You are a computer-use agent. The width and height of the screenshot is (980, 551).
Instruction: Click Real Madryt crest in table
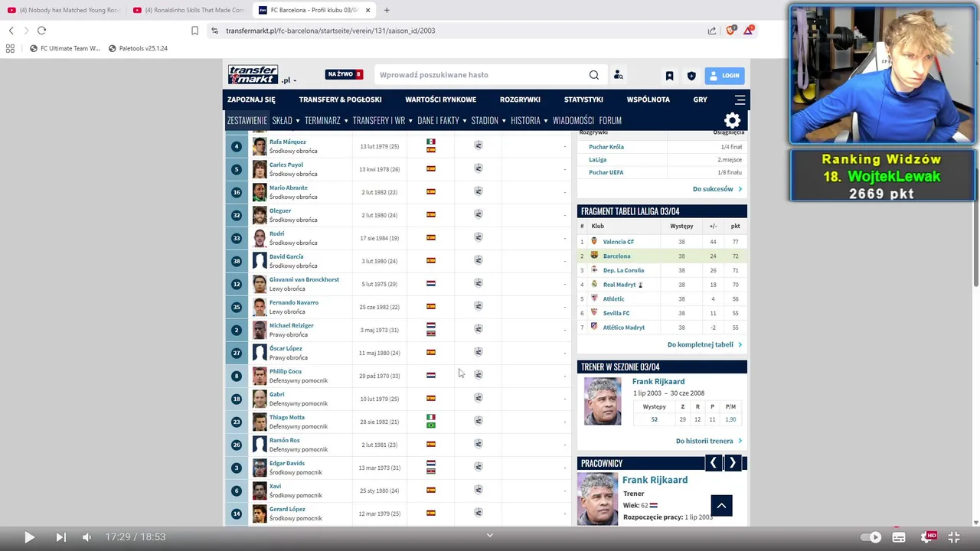point(594,284)
